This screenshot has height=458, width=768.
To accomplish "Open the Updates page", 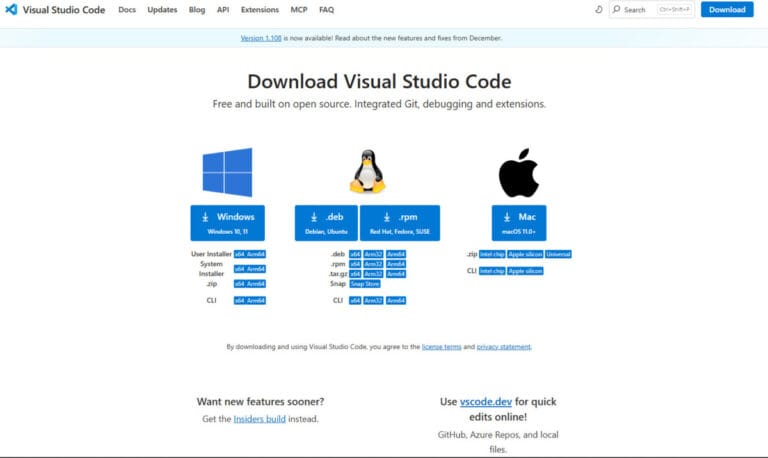I will point(162,10).
